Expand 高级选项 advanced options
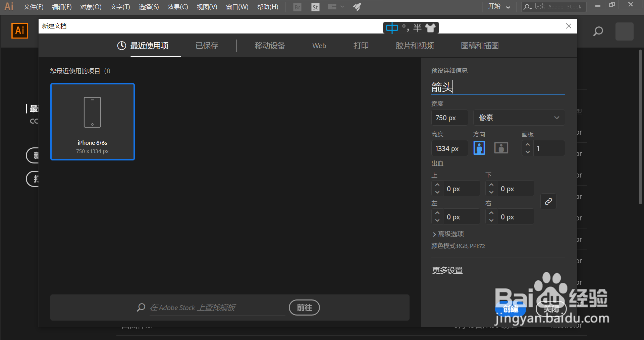This screenshot has height=340, width=644. [448, 234]
